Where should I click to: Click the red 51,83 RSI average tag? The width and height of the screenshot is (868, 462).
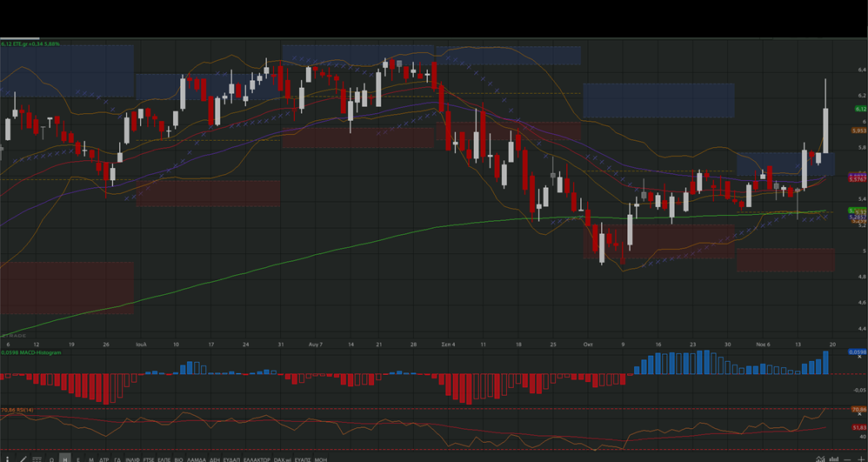click(859, 428)
